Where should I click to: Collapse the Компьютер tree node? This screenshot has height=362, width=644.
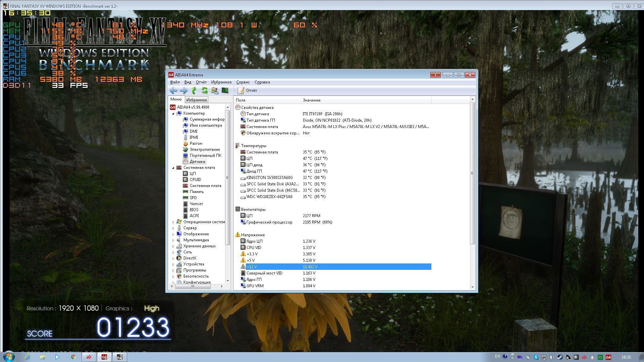tap(173, 114)
